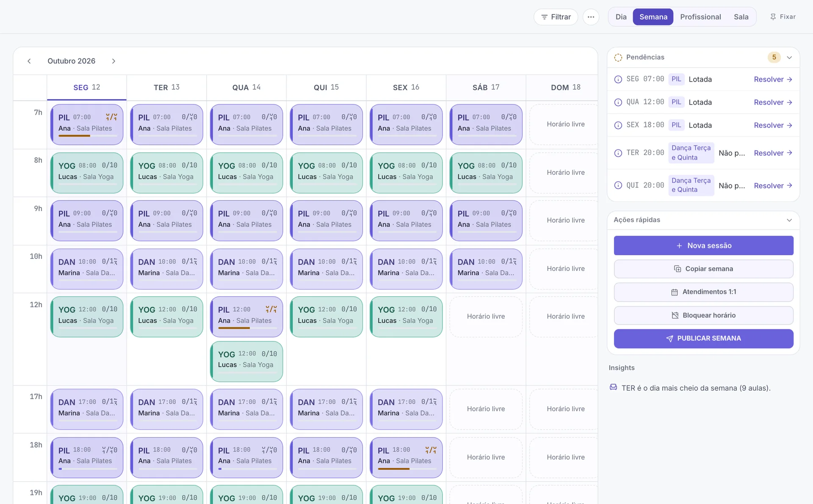
Task: Resolve the QUA 12:00 Lotada pendency
Action: click(x=773, y=102)
